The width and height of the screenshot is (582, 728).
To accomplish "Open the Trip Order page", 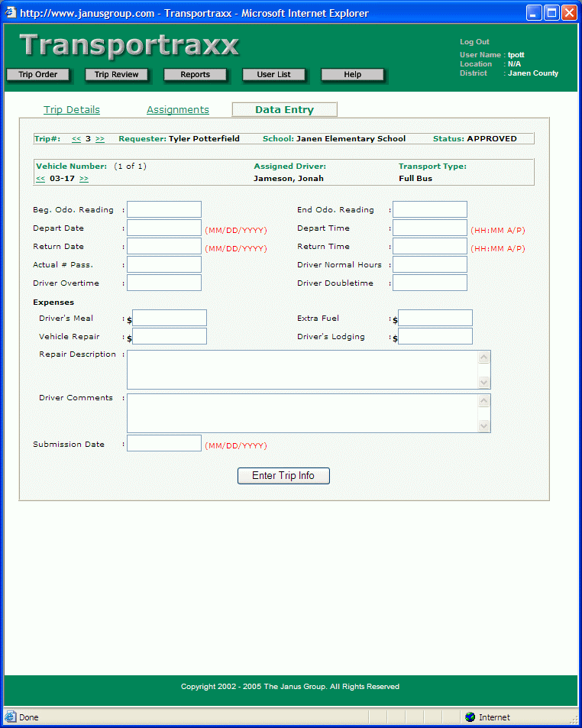I will point(37,74).
